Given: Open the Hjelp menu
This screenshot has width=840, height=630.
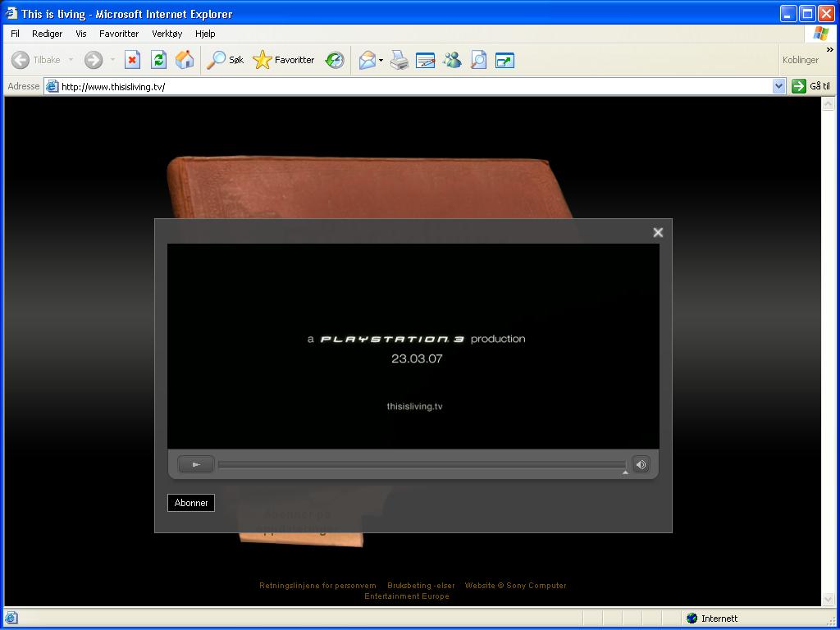Looking at the screenshot, I should (x=205, y=34).
